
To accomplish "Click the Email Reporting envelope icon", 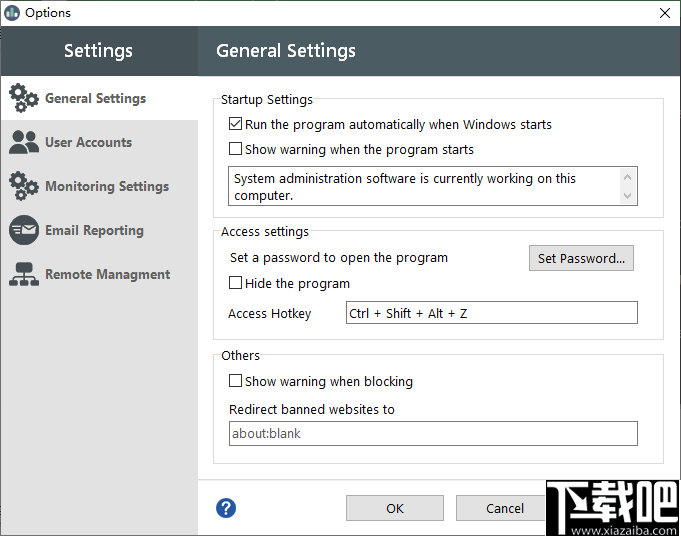I will click(24, 230).
